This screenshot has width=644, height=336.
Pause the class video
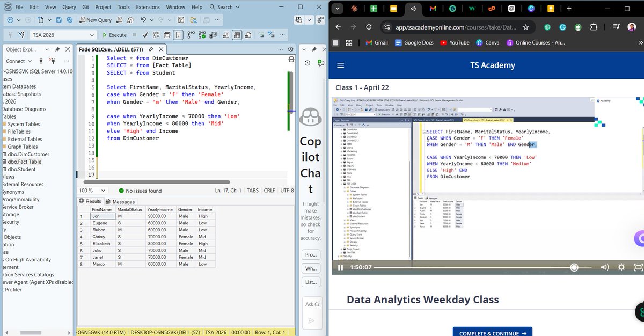point(340,267)
